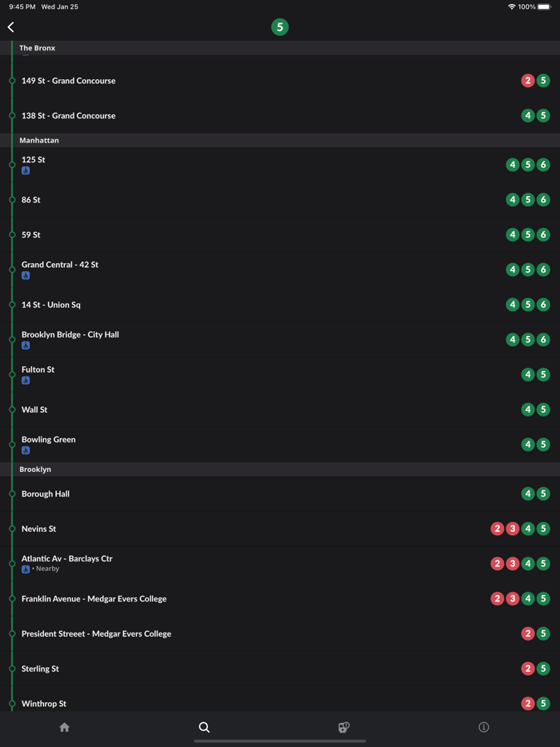Tap the 3 badge on Nevins St row
560x747 pixels.
point(512,529)
